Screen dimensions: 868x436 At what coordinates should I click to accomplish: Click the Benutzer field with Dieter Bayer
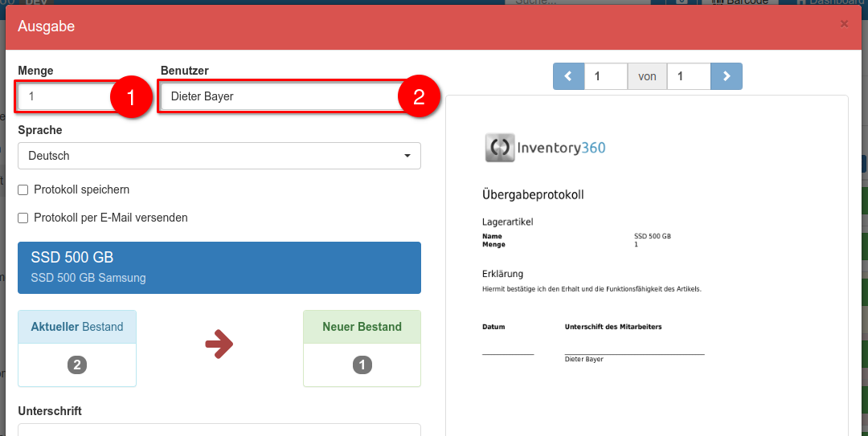[x=277, y=96]
